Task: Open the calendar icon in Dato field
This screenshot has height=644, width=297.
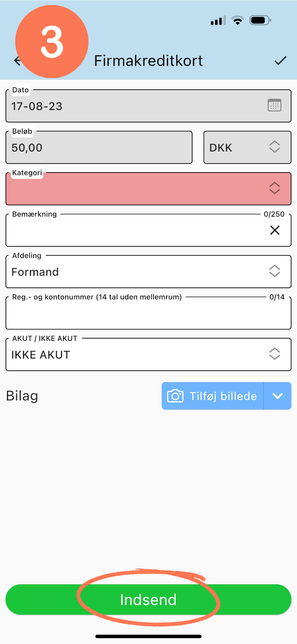Action: [x=274, y=105]
